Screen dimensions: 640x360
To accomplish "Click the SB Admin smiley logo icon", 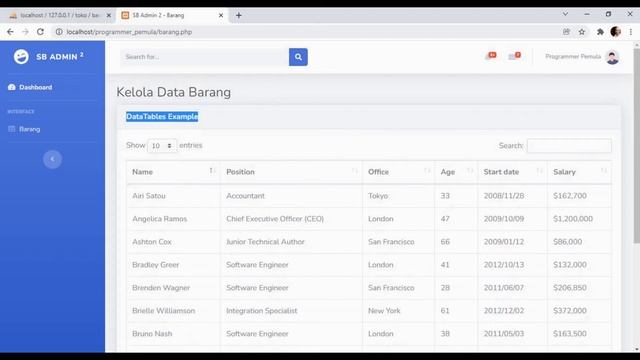I will pyautogui.click(x=21, y=56).
